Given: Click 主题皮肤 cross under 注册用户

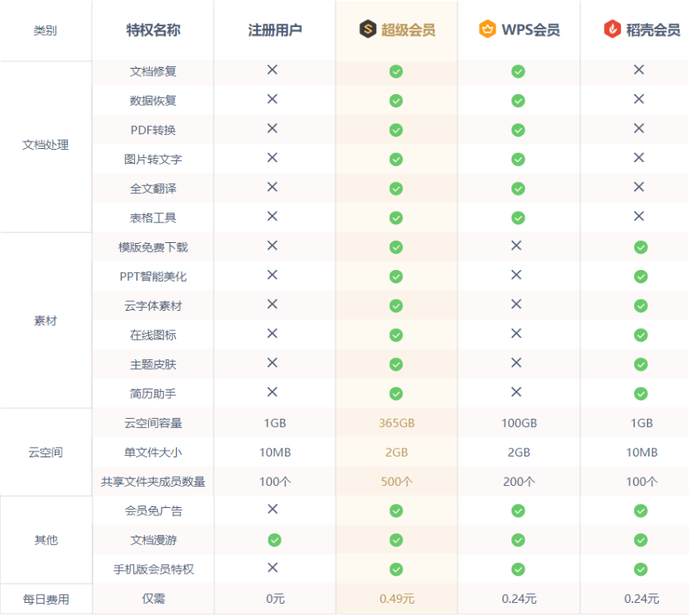Looking at the screenshot, I should pos(272,363).
